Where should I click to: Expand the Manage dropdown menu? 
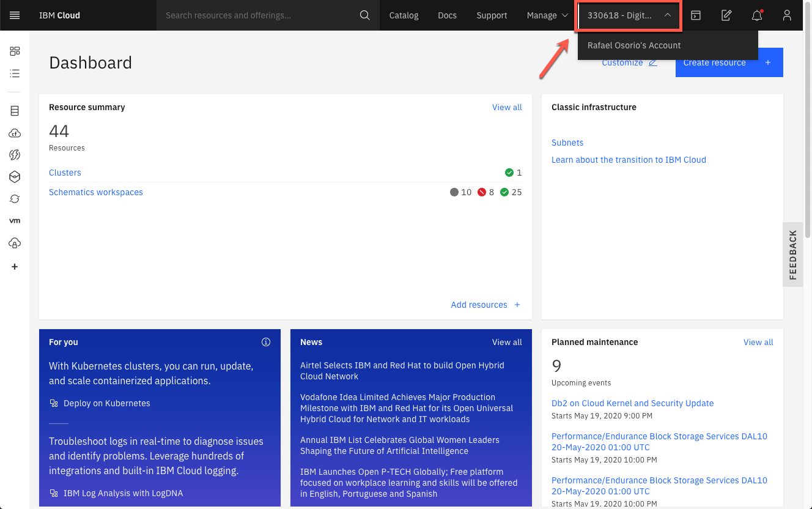click(x=547, y=15)
